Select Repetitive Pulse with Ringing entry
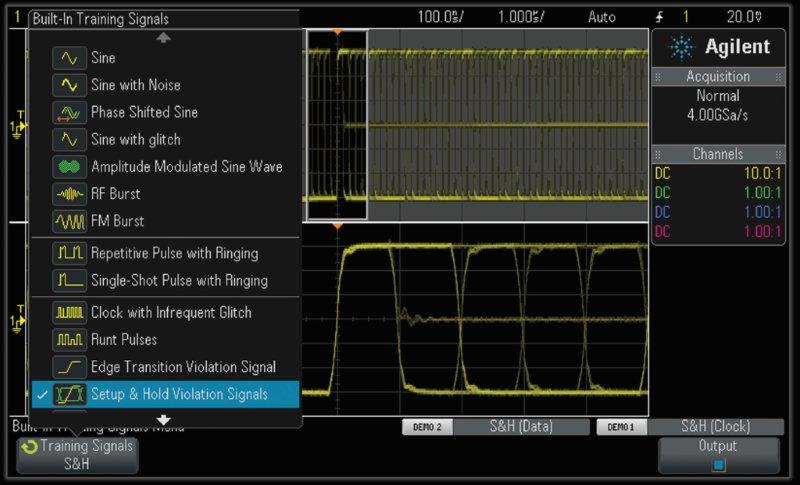 pos(174,254)
